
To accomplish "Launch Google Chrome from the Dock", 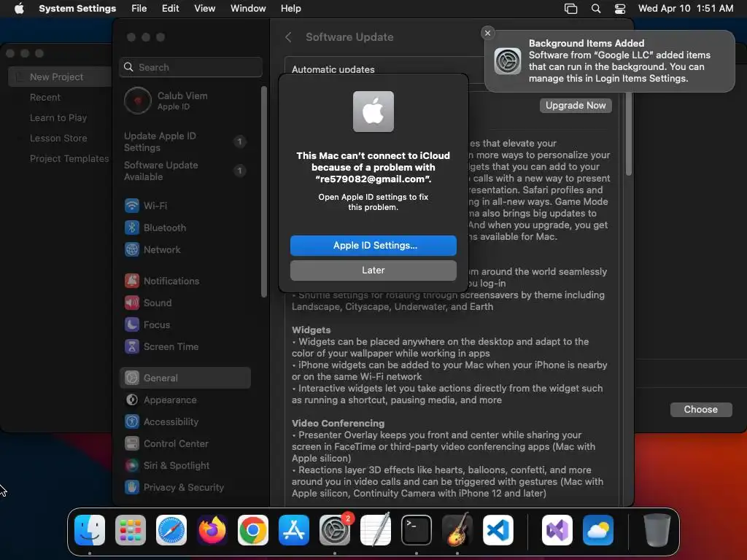I will (x=253, y=530).
